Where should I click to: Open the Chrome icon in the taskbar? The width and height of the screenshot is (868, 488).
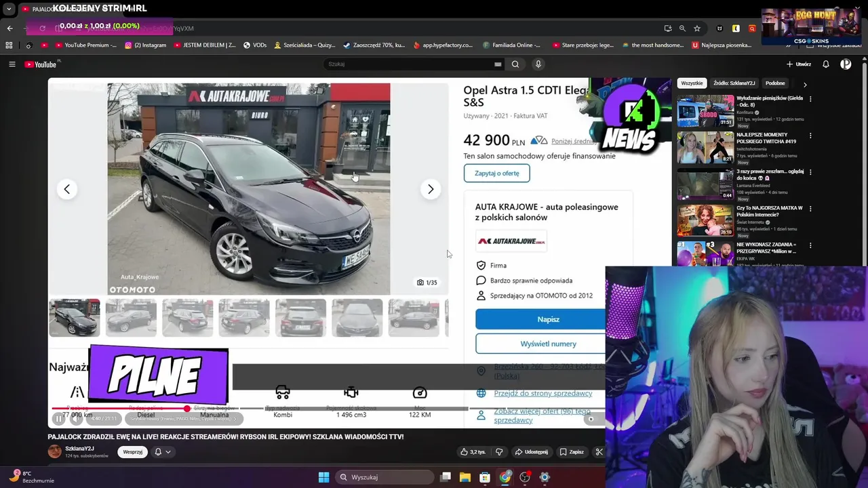[x=505, y=477]
